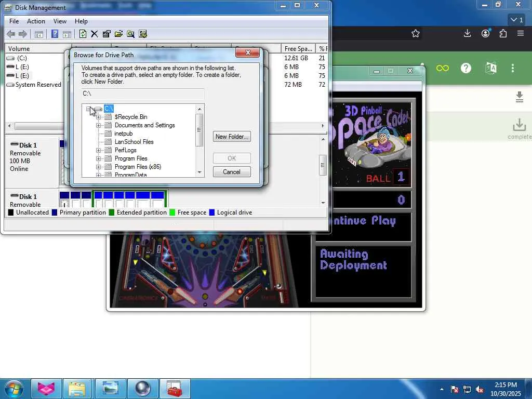Open the File Explorer taskbar icon
This screenshot has height=399, width=532.
(x=77, y=389)
